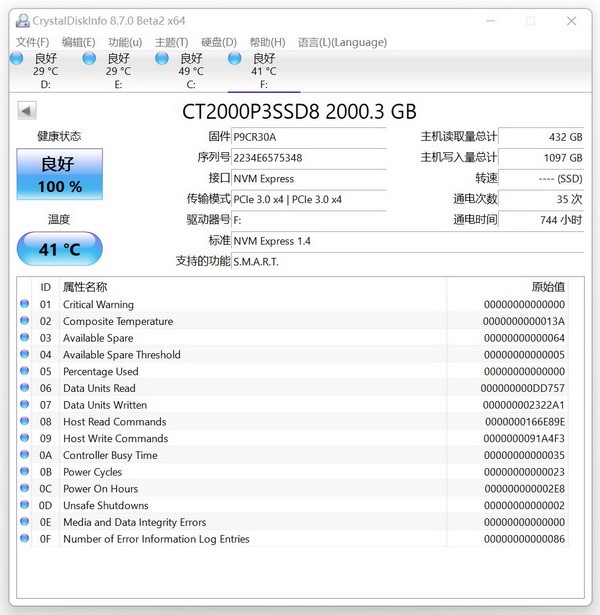Screen dimensions: 600x615
Task: Click the status icon of drive F:
Action: pyautogui.click(x=235, y=58)
